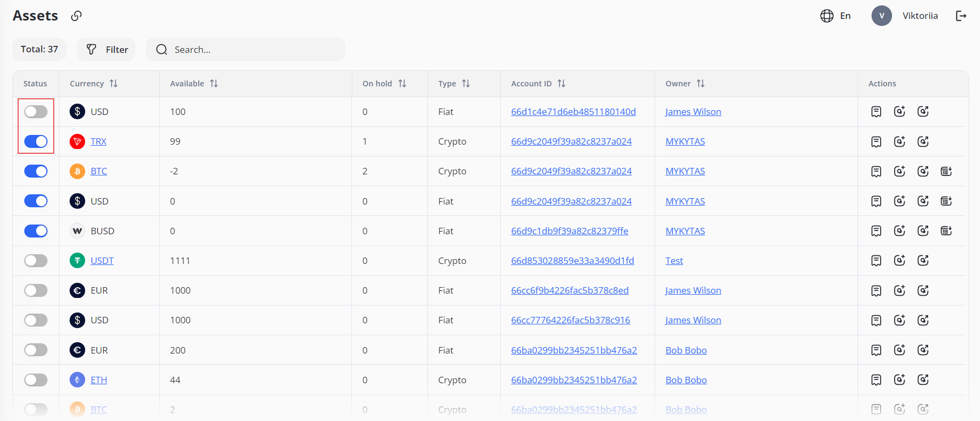Click the table download icon in the BTC -2 row
This screenshot has height=421, width=980.
click(947, 171)
